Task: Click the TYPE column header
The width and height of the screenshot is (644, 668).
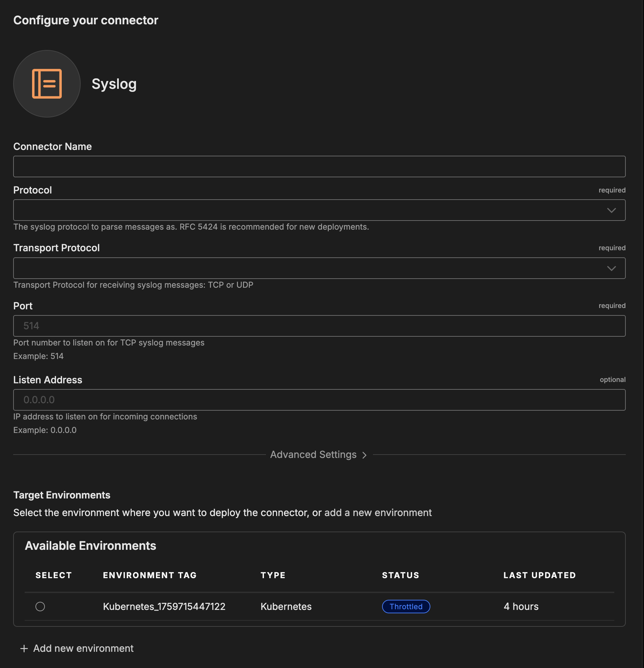Action: [x=273, y=575]
